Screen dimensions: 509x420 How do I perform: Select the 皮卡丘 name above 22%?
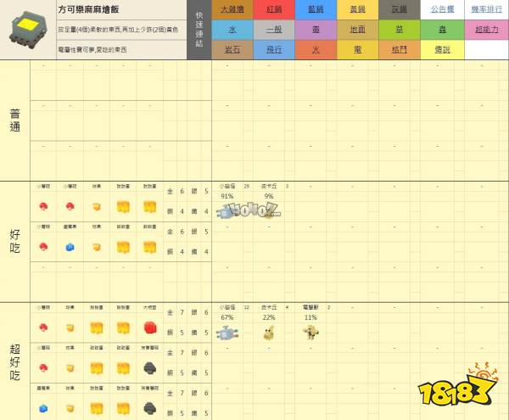(x=269, y=307)
